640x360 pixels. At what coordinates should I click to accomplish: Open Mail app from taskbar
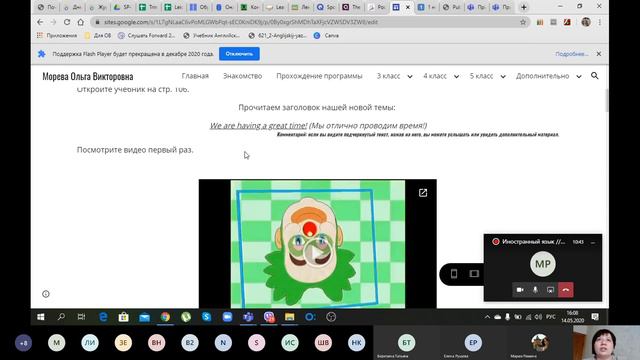pyautogui.click(x=144, y=317)
